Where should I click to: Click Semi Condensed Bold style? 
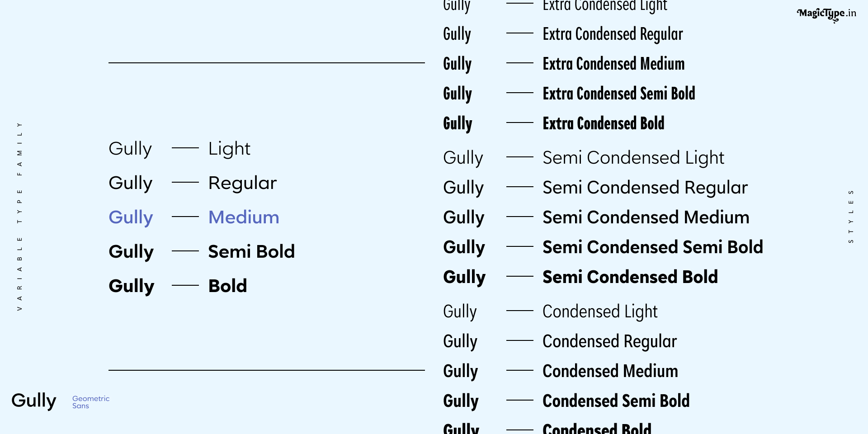[630, 277]
